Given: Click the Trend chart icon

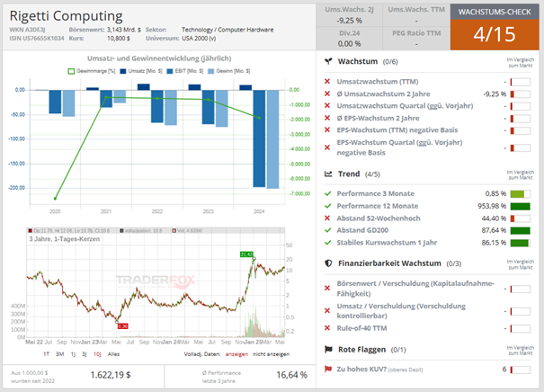Looking at the screenshot, I should pyautogui.click(x=328, y=174).
